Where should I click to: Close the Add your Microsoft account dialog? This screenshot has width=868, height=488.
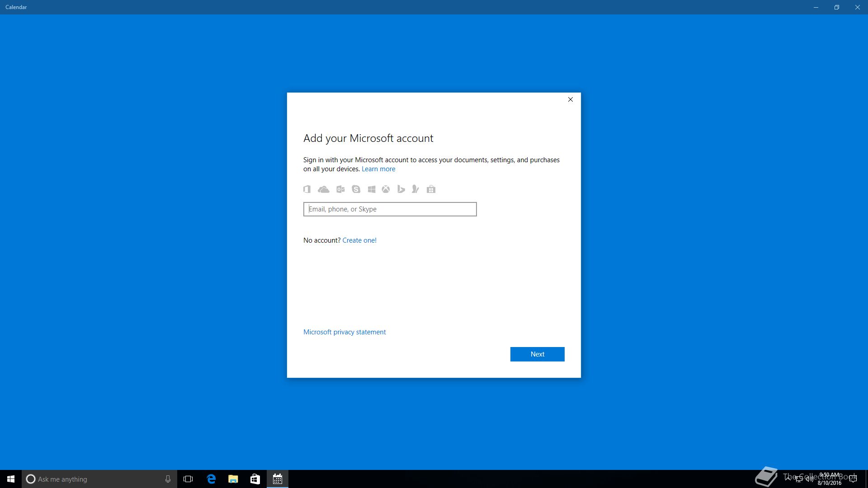571,99
